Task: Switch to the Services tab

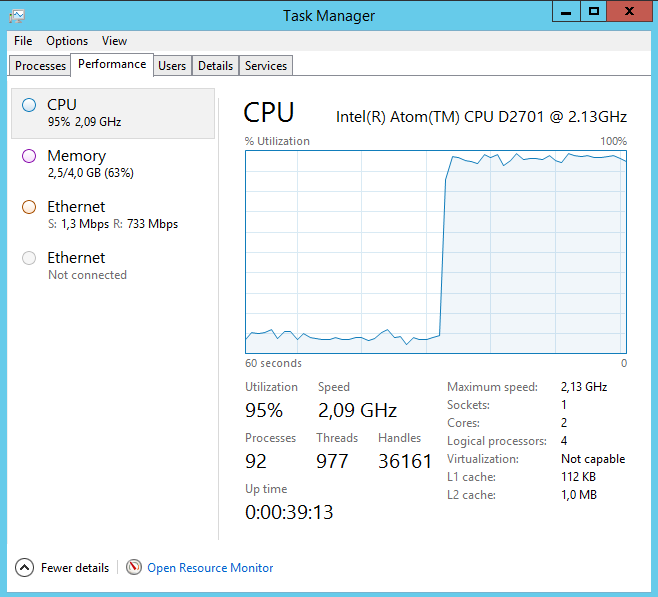Action: [x=266, y=66]
